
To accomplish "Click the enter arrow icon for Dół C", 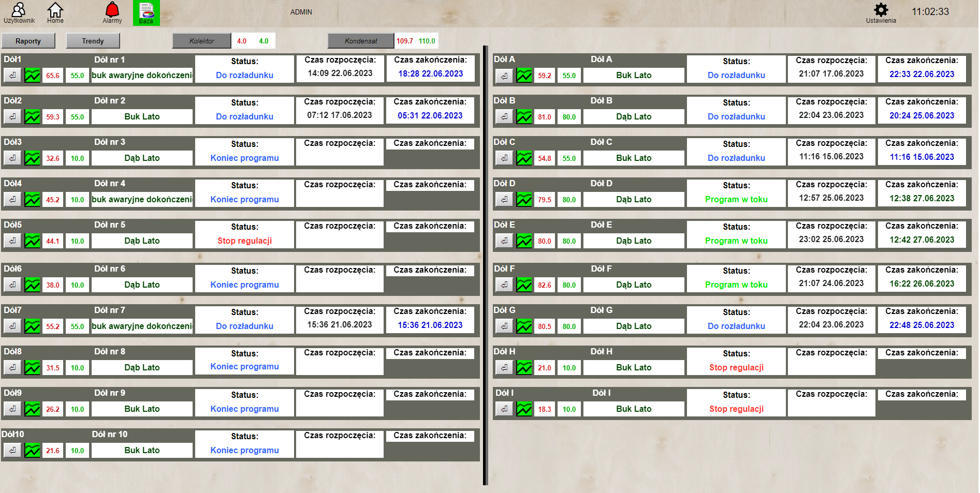I will tap(504, 158).
